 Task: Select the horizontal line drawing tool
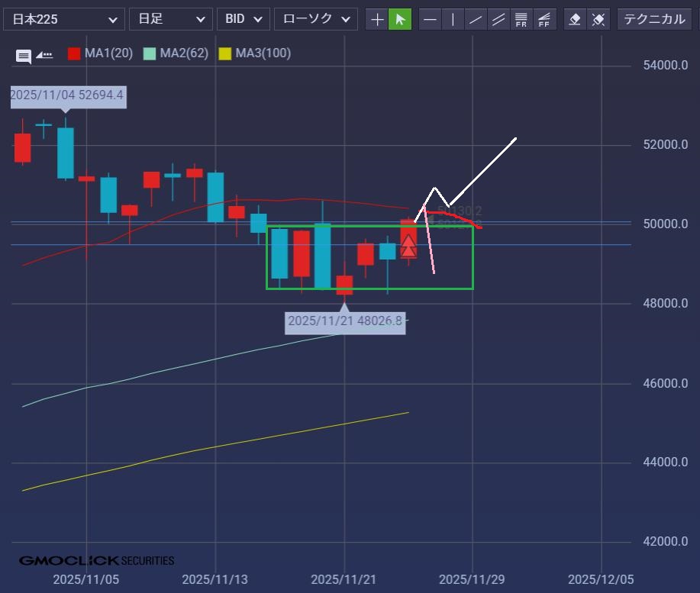point(431,19)
